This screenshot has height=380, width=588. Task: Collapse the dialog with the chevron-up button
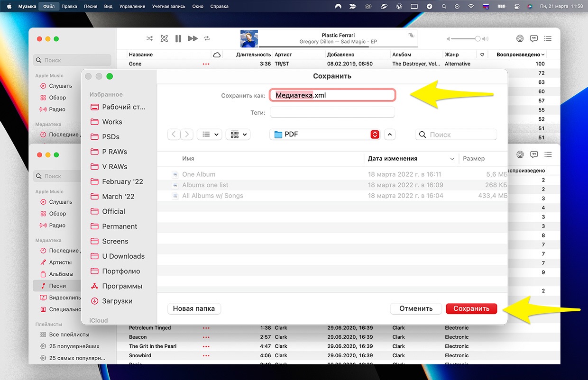click(x=390, y=135)
